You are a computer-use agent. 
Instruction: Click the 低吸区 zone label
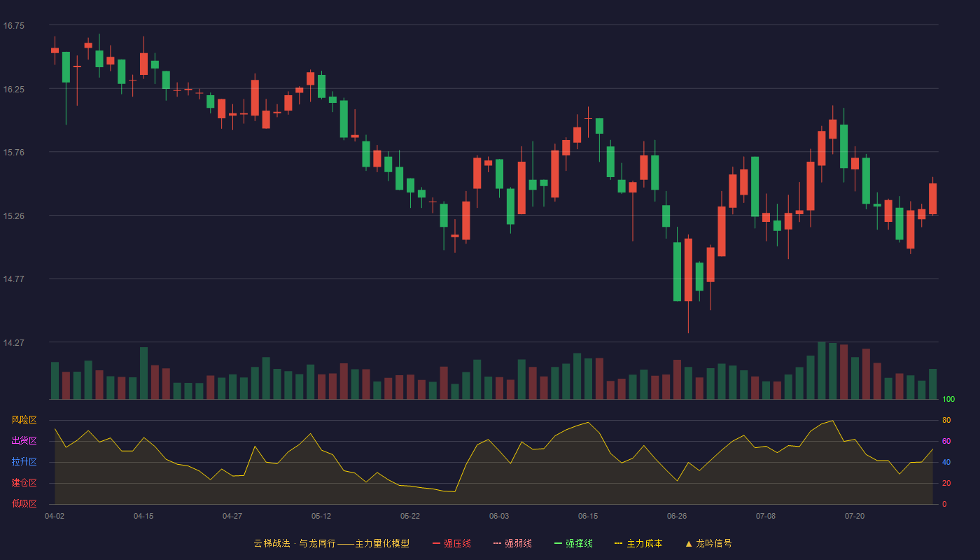24,504
